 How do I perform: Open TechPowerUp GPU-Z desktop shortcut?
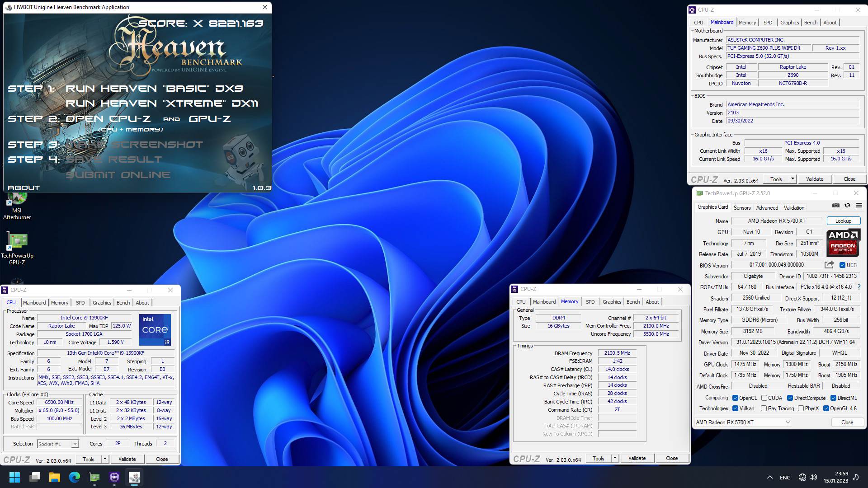(x=17, y=249)
